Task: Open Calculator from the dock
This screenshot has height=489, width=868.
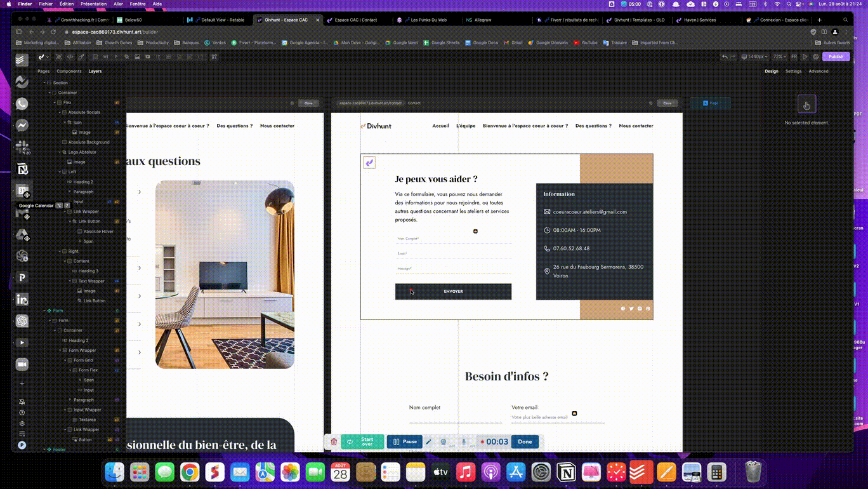Action: [716, 472]
